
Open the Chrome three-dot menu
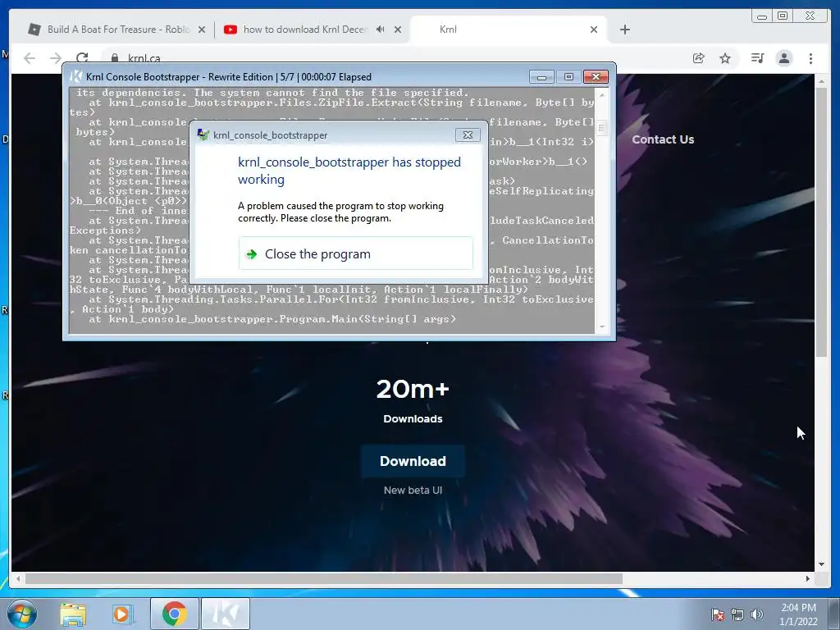(x=810, y=58)
